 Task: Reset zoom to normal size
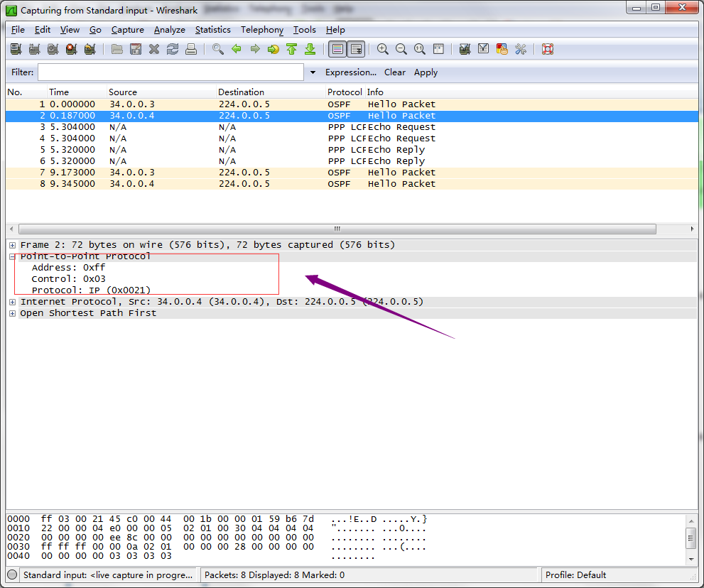(x=420, y=49)
